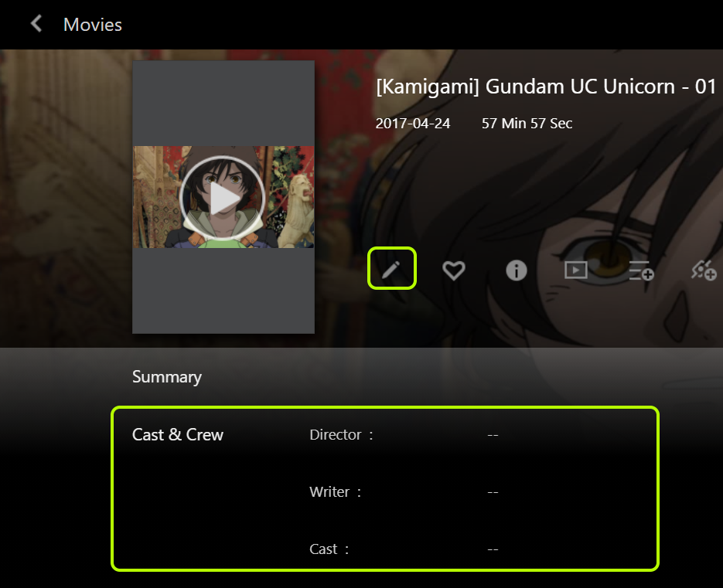Image resolution: width=723 pixels, height=588 pixels.
Task: Mark the video as favorite with heart icon
Action: [454, 270]
